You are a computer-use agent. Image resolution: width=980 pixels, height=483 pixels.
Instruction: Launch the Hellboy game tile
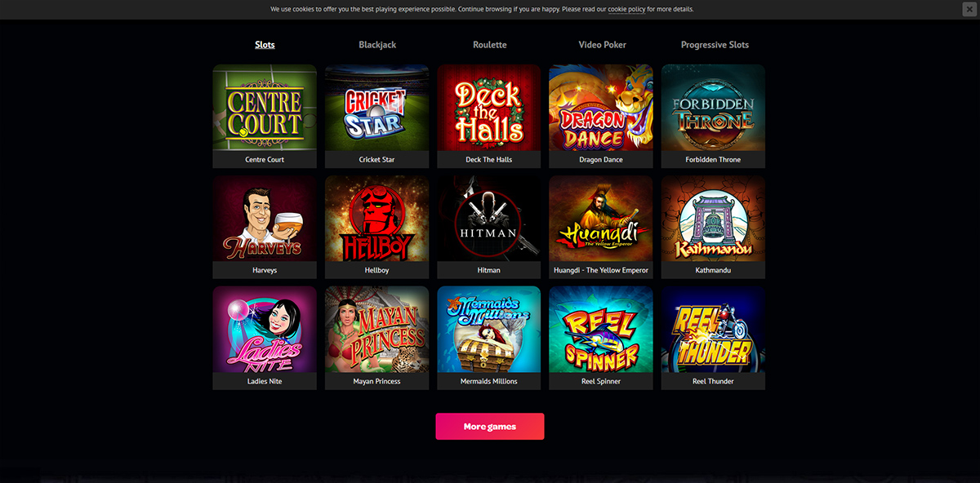376,227
